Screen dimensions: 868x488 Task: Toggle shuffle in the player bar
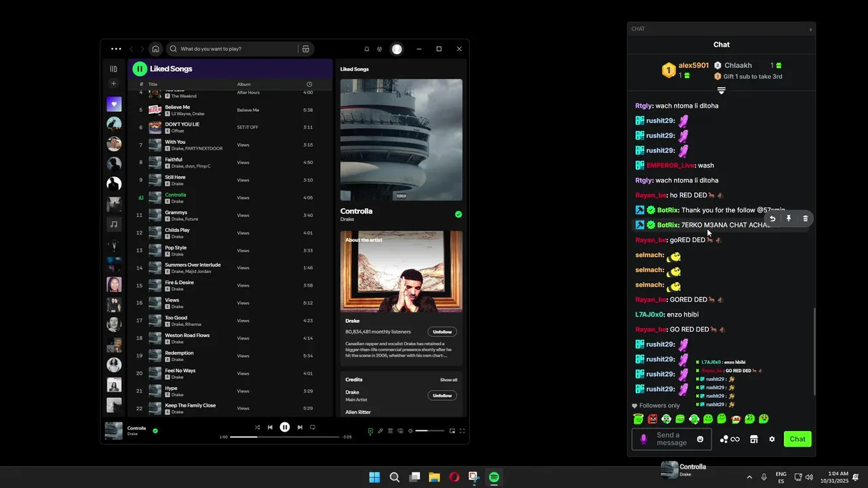coord(257,428)
